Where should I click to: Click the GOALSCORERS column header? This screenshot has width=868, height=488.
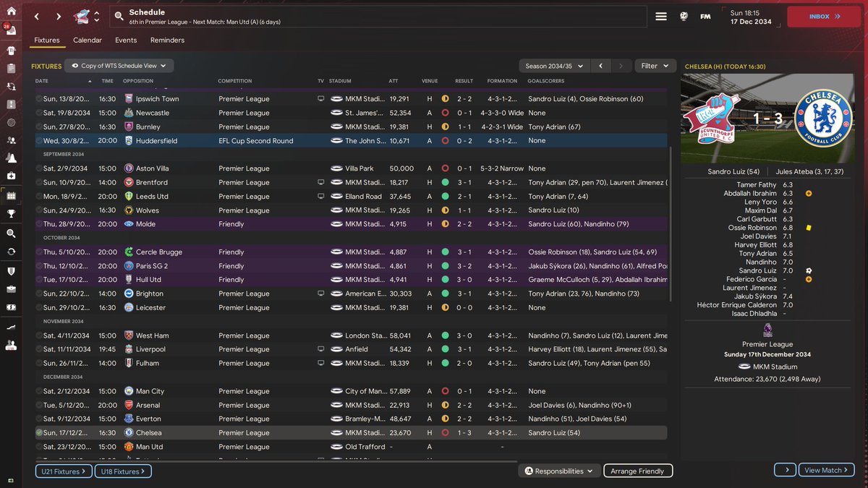[545, 81]
